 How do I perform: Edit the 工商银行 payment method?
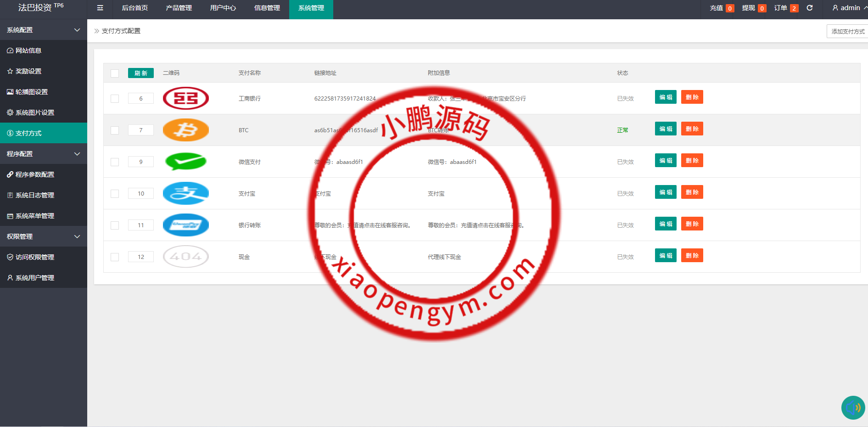click(666, 97)
